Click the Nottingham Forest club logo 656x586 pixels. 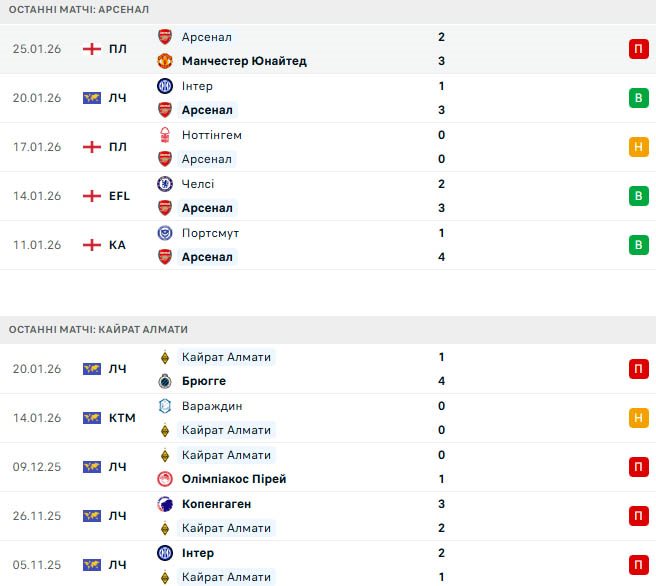(x=165, y=135)
